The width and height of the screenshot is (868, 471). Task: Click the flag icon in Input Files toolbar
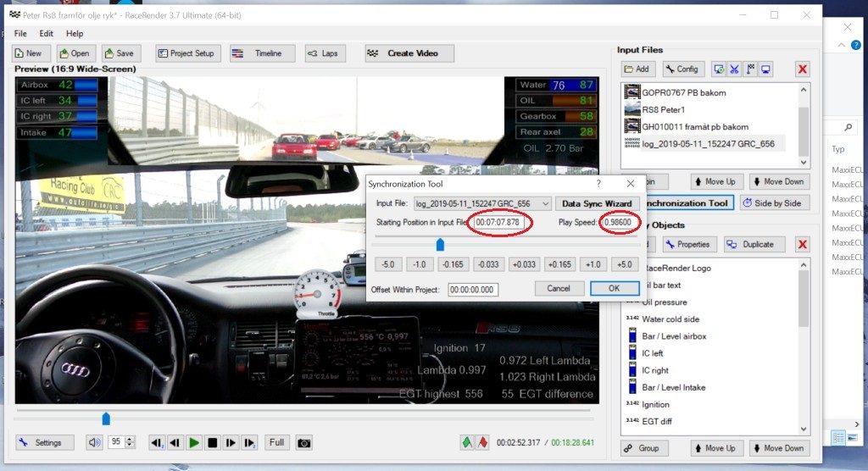[x=750, y=69]
